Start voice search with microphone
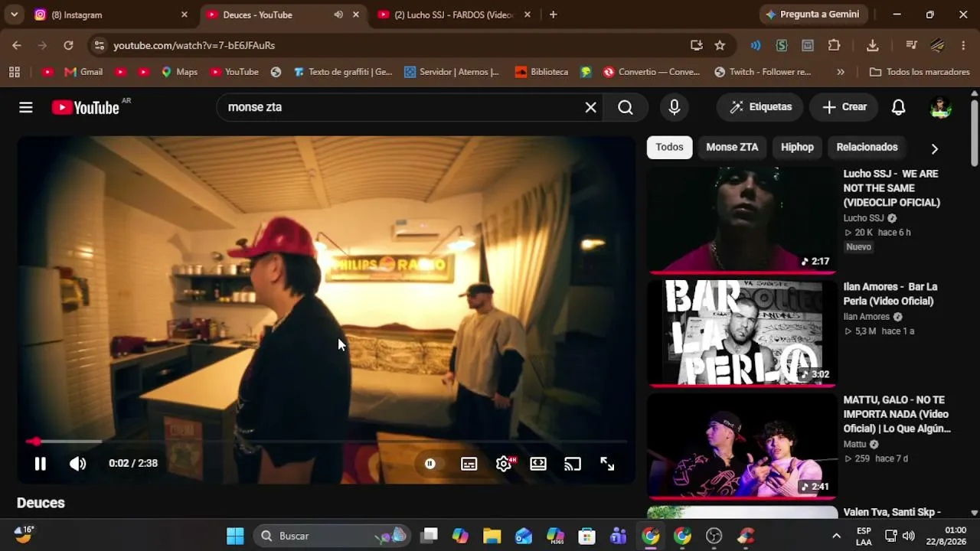 pyautogui.click(x=675, y=107)
